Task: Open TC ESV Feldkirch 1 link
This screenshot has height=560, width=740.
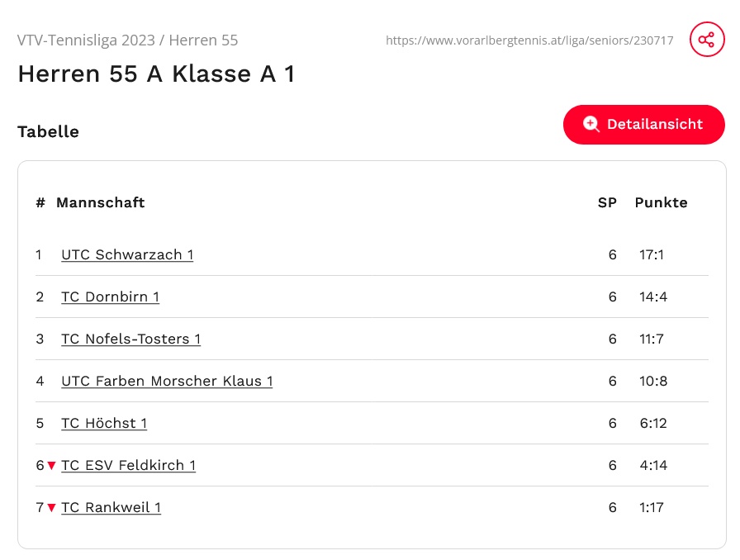Action: 128,465
